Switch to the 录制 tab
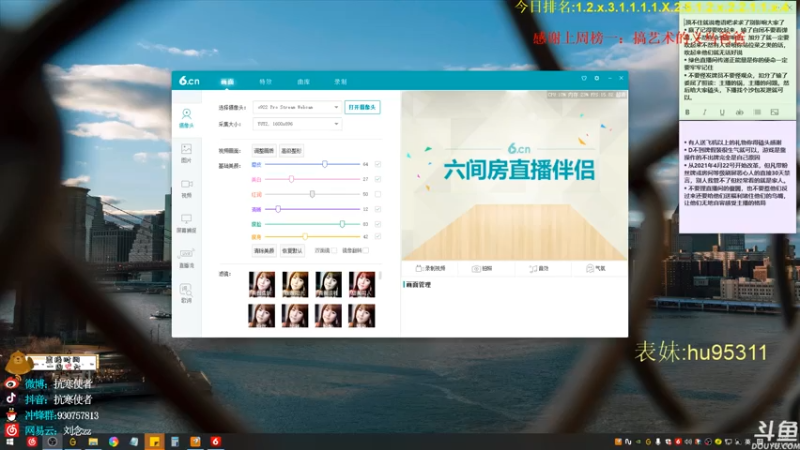This screenshot has width=800, height=450. [340, 82]
